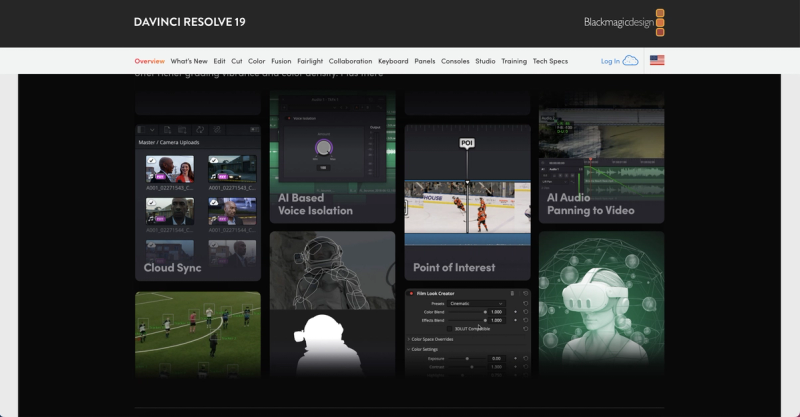
Task: Click the Exposure slider
Action: pos(467,358)
